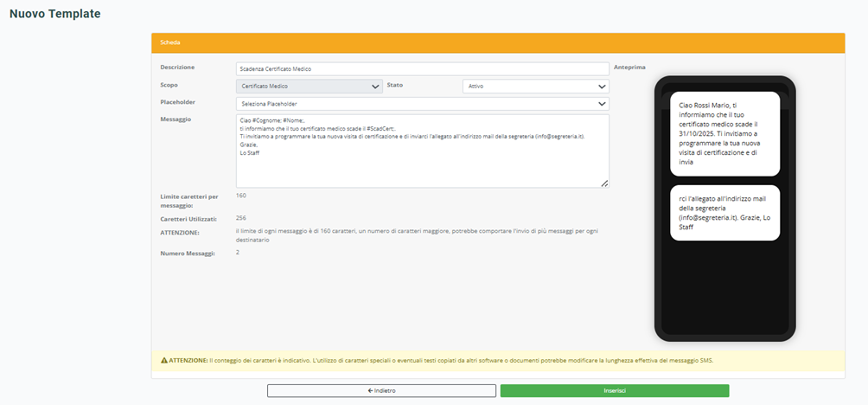
Task: Click the Descrizione text input field
Action: pyautogui.click(x=422, y=68)
